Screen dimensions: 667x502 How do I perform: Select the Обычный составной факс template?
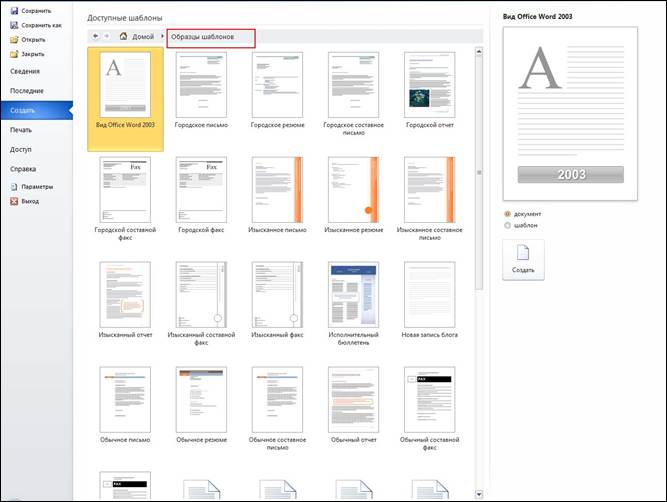tap(430, 409)
